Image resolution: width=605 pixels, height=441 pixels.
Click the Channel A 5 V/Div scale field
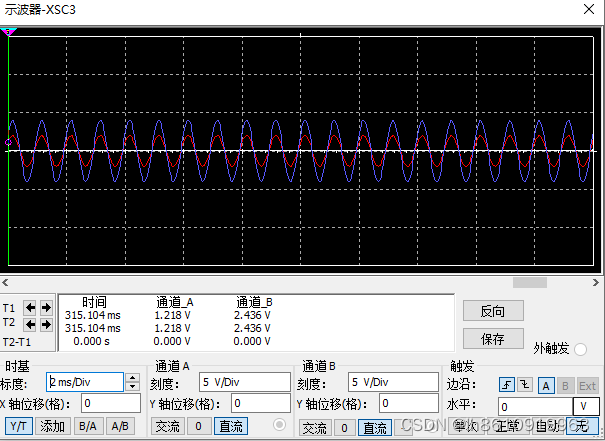pos(245,382)
